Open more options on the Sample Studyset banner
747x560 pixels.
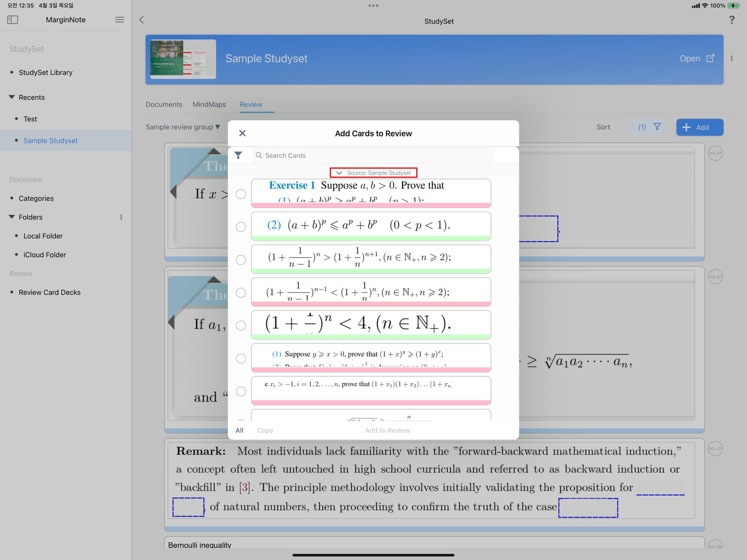[x=731, y=58]
